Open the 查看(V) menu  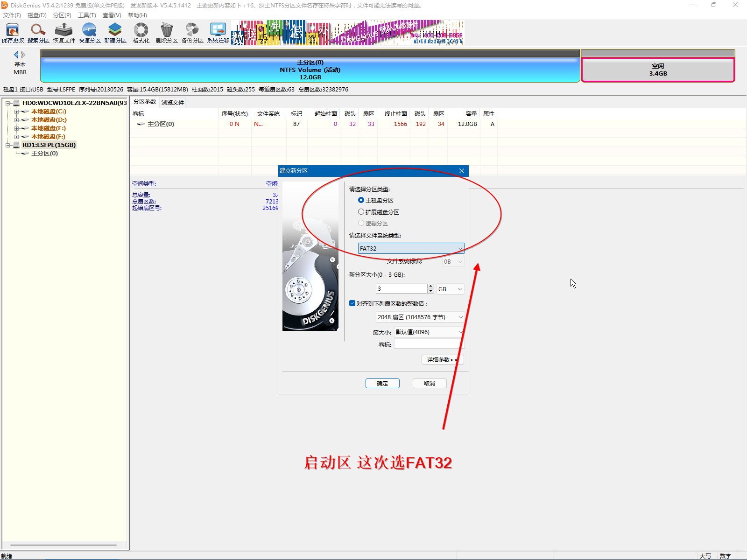[x=112, y=15]
